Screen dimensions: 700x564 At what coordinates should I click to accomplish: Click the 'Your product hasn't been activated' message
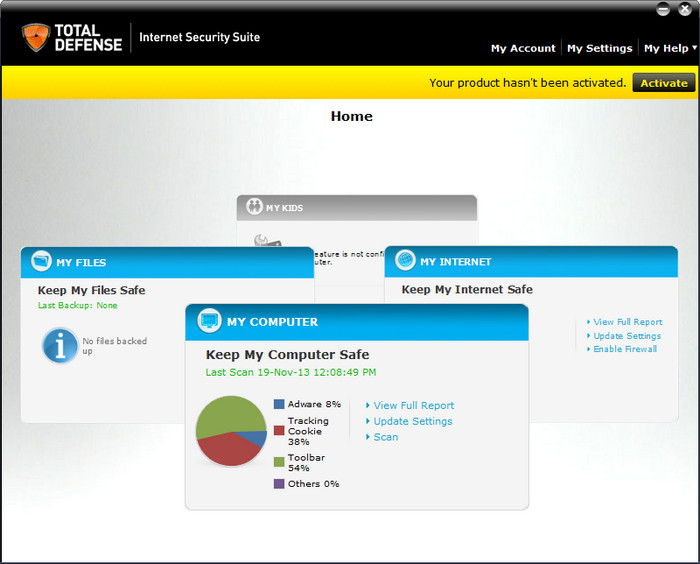click(528, 83)
